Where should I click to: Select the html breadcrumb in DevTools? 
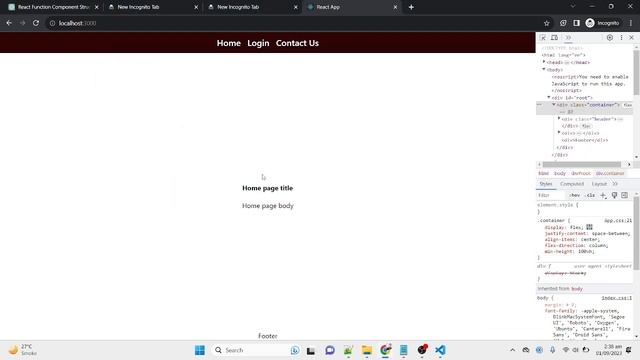(543, 173)
